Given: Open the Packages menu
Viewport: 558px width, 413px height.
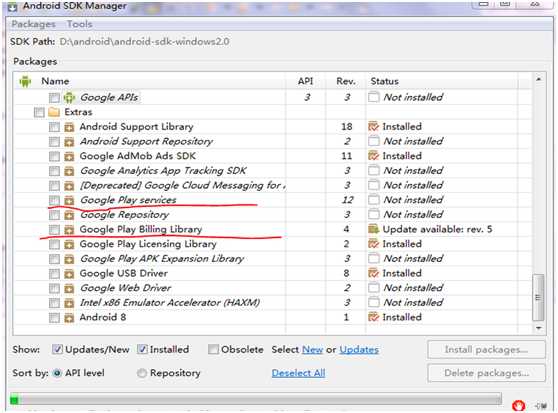Looking at the screenshot, I should point(33,24).
